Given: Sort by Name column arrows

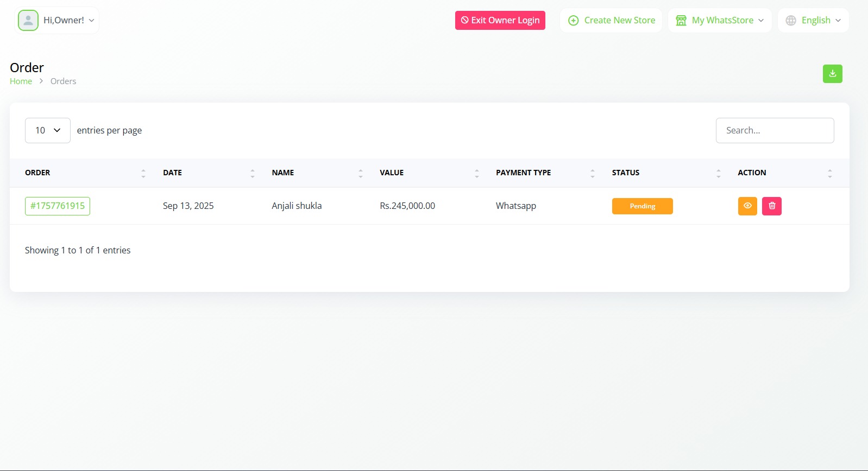Looking at the screenshot, I should click(x=361, y=173).
